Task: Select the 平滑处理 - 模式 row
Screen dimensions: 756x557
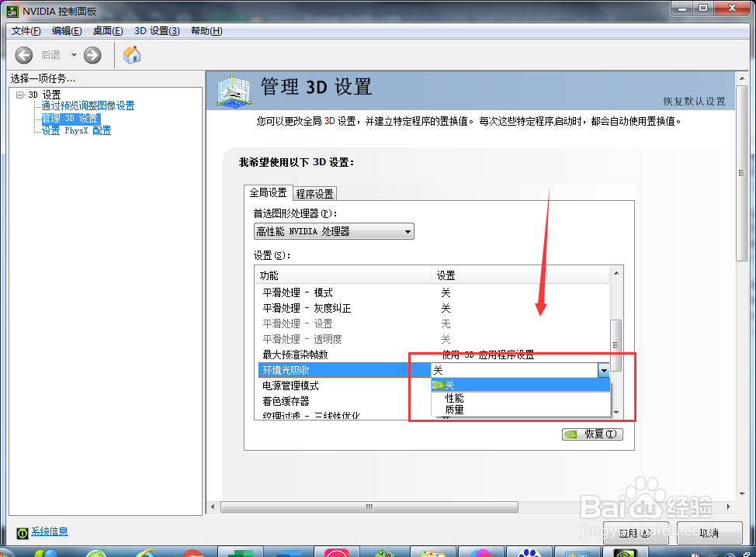Action: tap(434, 292)
